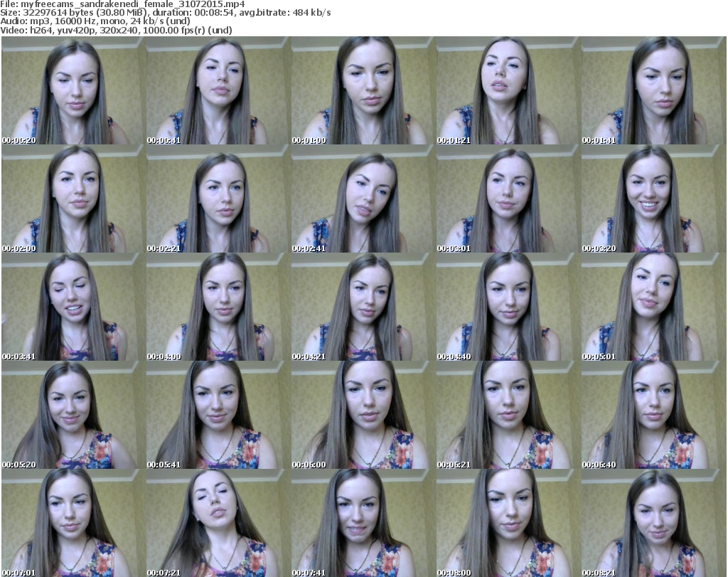Viewport: 728px width, 577px height.
Task: Click the frame marked 00:03:41
Action: pos(73,307)
